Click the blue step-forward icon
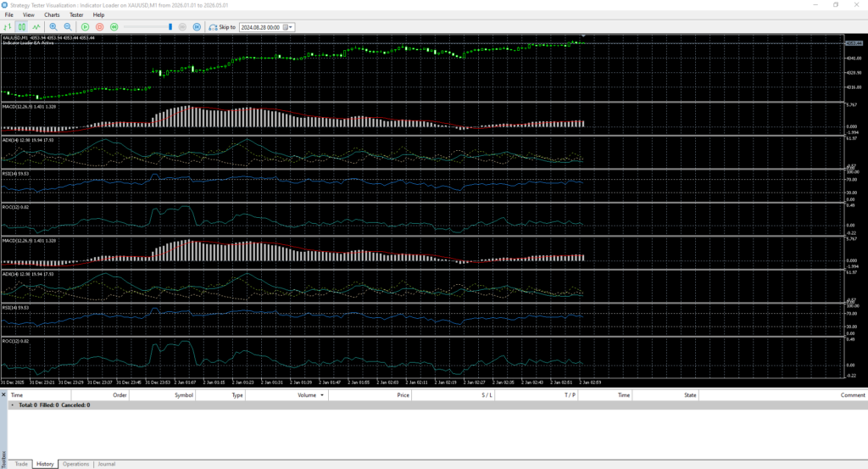Image resolution: width=868 pixels, height=469 pixels. (x=197, y=26)
